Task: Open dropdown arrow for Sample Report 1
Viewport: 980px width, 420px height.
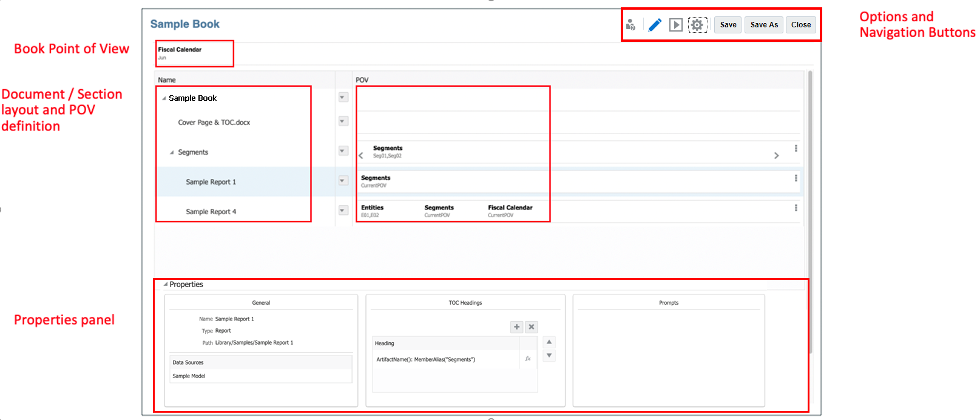Action: 343,181
